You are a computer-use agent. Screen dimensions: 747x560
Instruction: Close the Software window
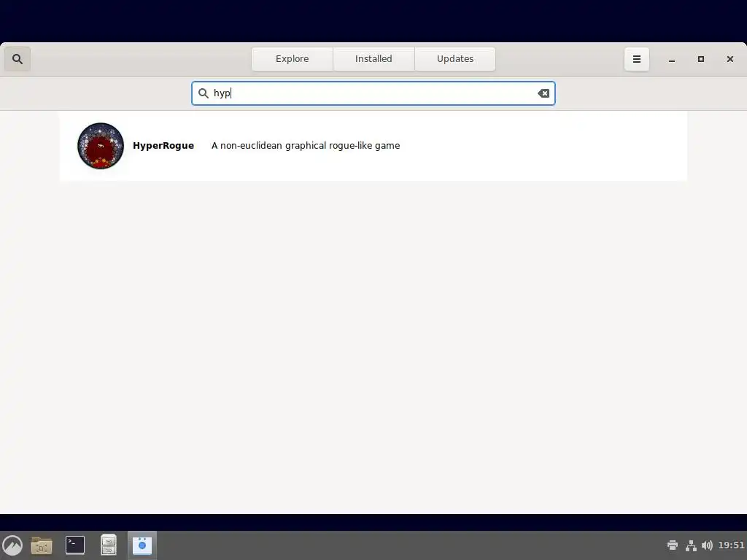point(729,59)
